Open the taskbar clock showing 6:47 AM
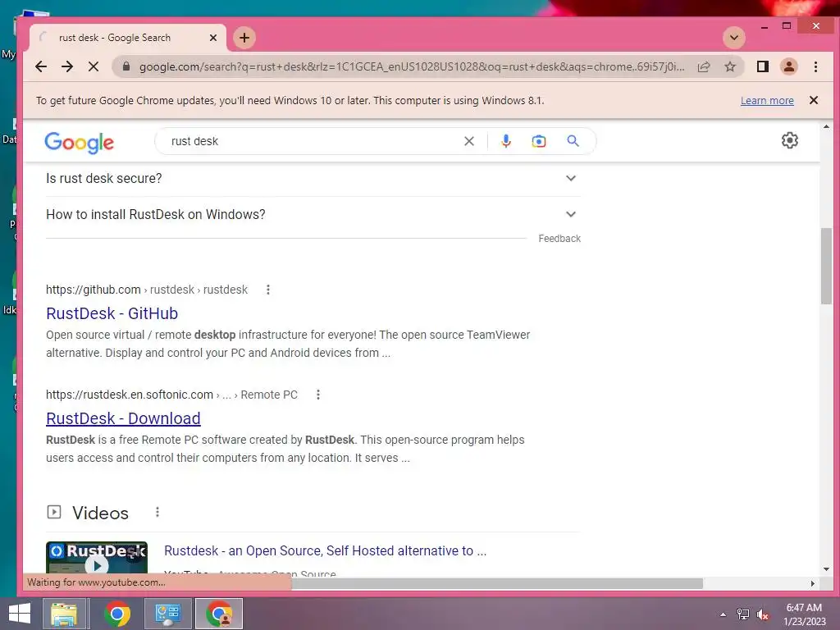Image resolution: width=840 pixels, height=630 pixels. [x=804, y=614]
